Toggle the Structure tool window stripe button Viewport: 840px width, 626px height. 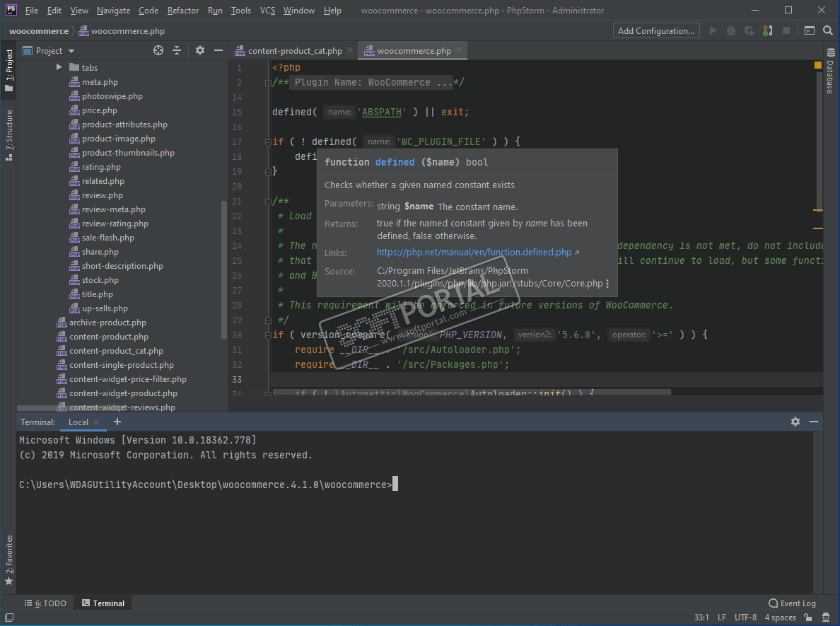pyautogui.click(x=9, y=132)
